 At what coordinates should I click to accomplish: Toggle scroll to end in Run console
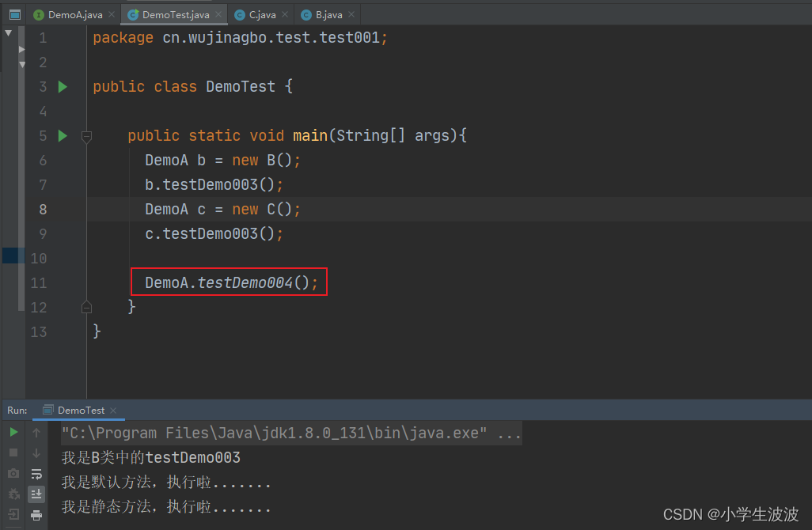[36, 494]
